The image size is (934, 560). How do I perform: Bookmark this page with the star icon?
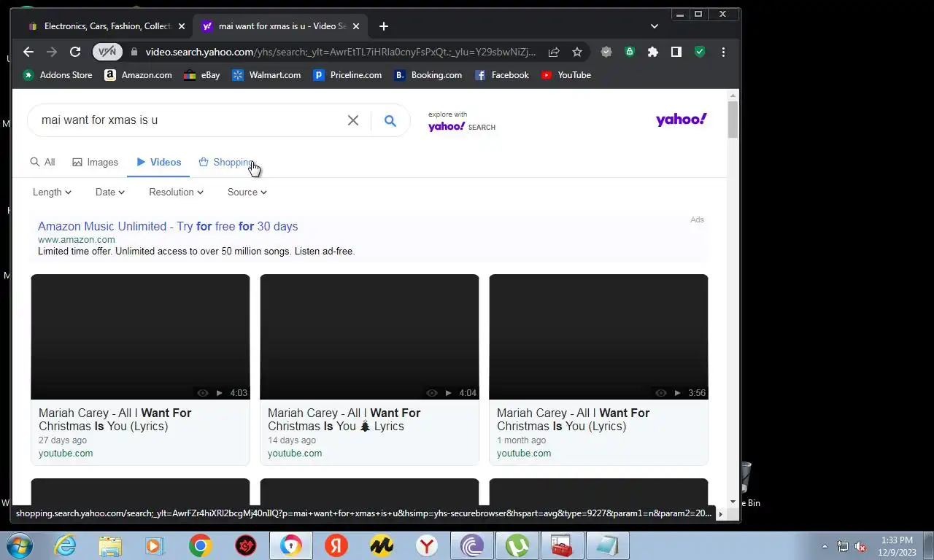click(x=577, y=52)
